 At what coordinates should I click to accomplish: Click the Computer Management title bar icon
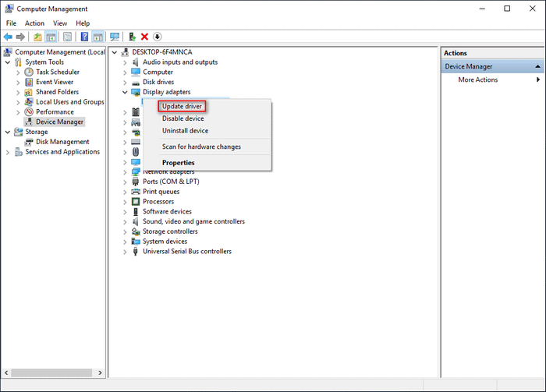coord(9,9)
